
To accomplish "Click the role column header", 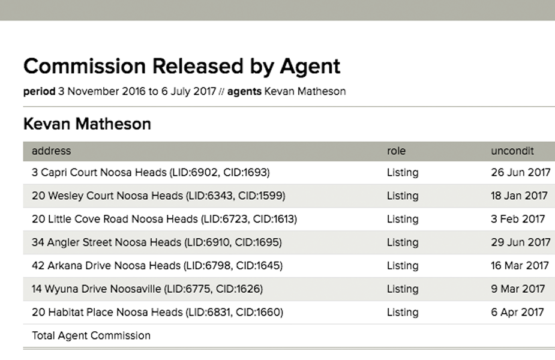I will pyautogui.click(x=396, y=151).
